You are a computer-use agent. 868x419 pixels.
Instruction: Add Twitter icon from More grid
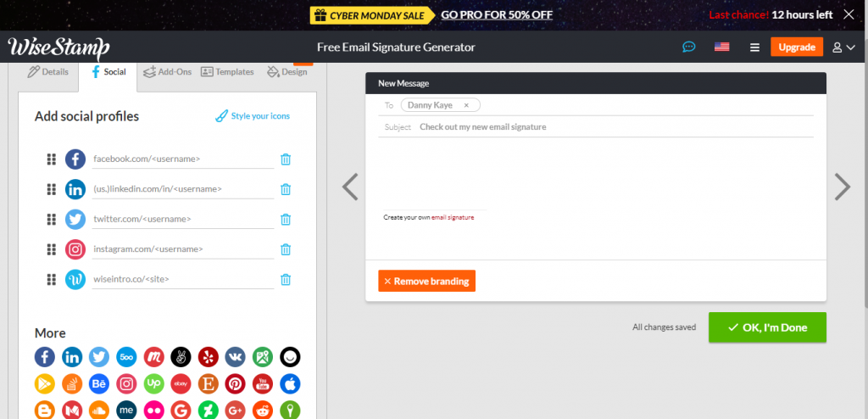coord(99,357)
